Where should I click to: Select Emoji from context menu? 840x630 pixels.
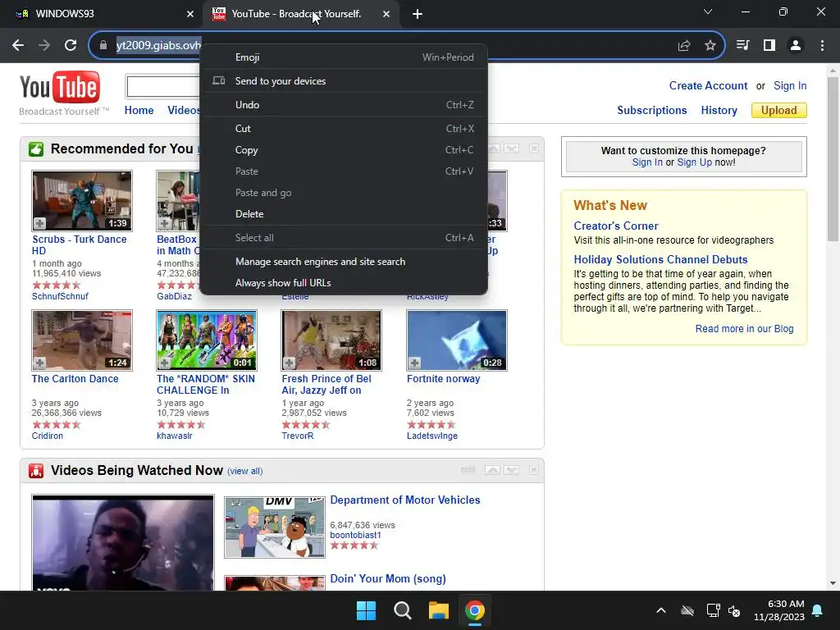[x=344, y=57]
